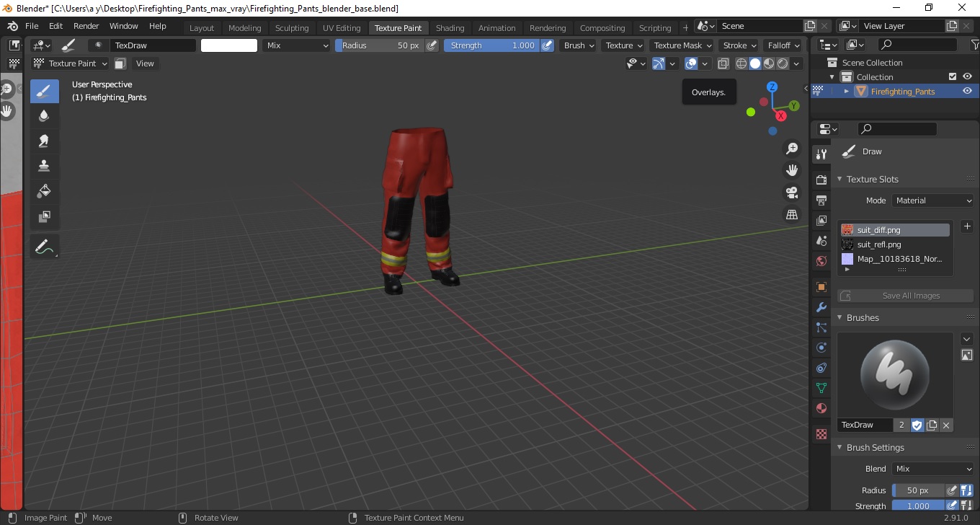Toggle X-ray display mode

(x=725, y=63)
